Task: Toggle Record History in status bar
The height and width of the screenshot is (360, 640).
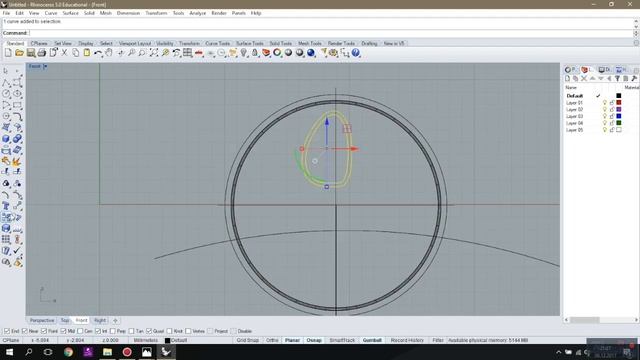Action: point(407,340)
